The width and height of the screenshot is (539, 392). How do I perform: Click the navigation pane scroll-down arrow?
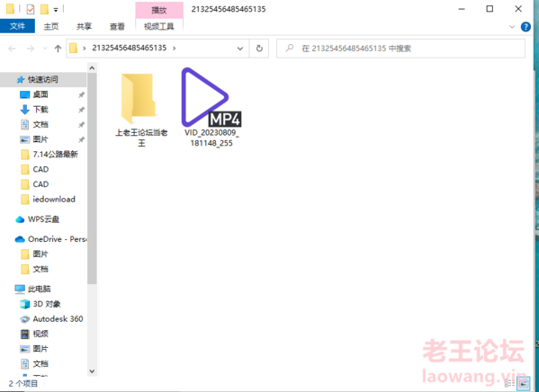92,371
